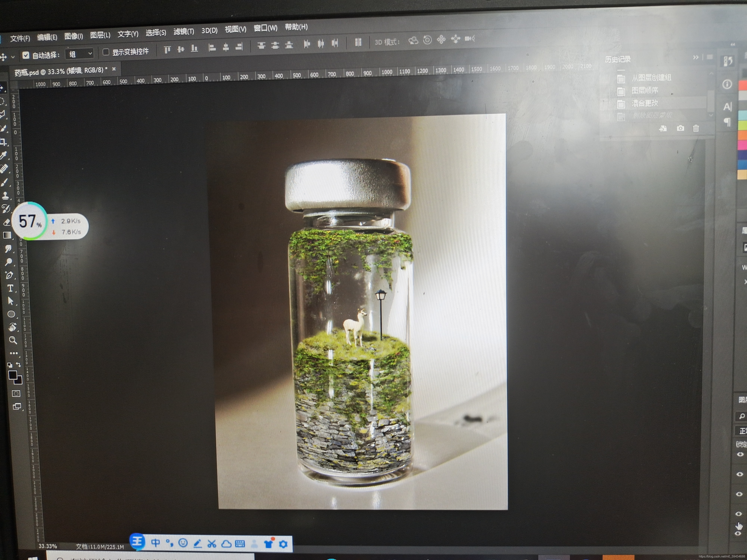Screen dimensions: 747x560
Task: Select the 混合更改 history state
Action: [x=645, y=103]
